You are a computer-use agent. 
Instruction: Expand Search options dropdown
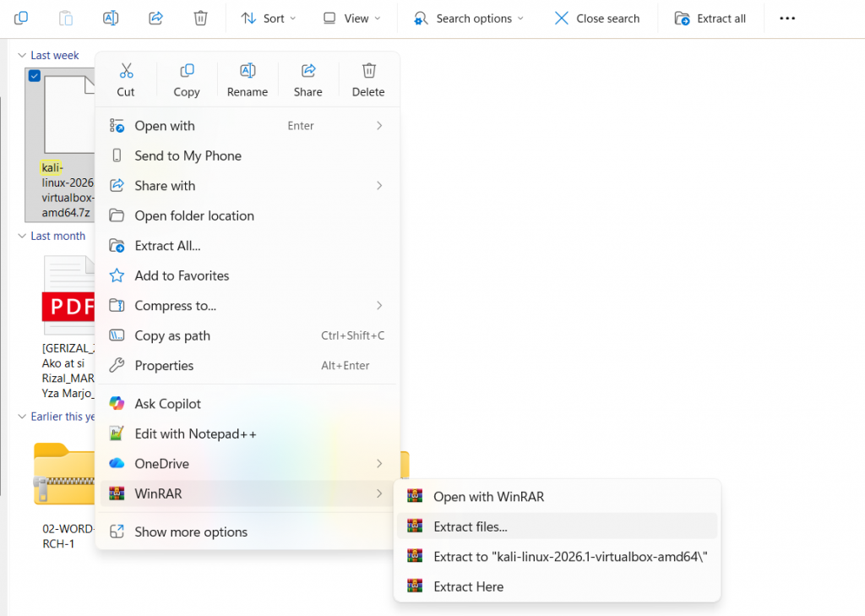(468, 19)
